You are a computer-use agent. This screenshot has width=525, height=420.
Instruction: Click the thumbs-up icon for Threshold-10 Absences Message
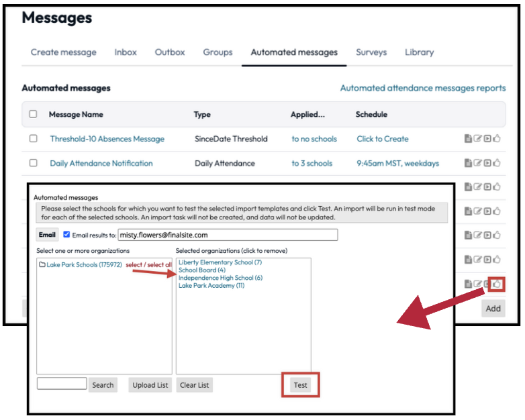pyautogui.click(x=497, y=139)
